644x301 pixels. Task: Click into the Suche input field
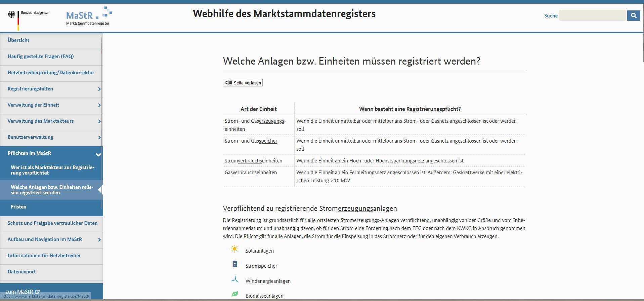point(592,15)
